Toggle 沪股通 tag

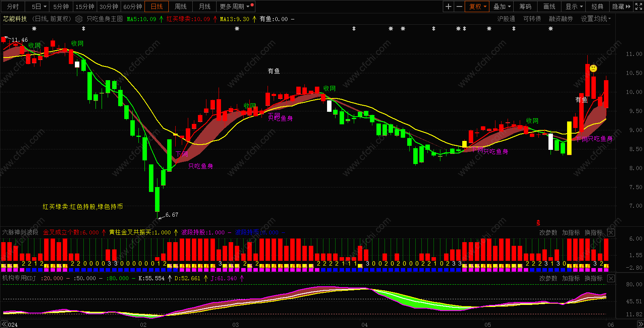click(506, 19)
